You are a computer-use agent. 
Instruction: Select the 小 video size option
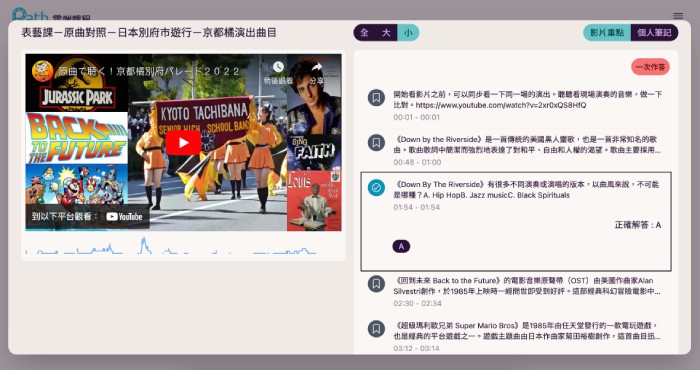(x=408, y=33)
